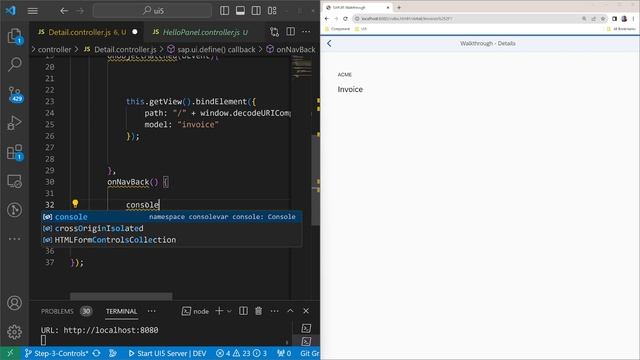
Task: Click the "invoice" model string on line 25
Action: (198, 124)
